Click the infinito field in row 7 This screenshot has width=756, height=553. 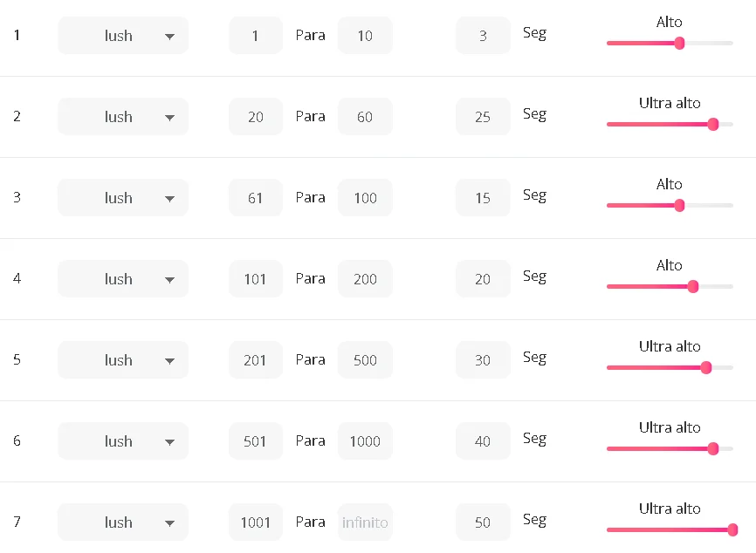point(365,522)
